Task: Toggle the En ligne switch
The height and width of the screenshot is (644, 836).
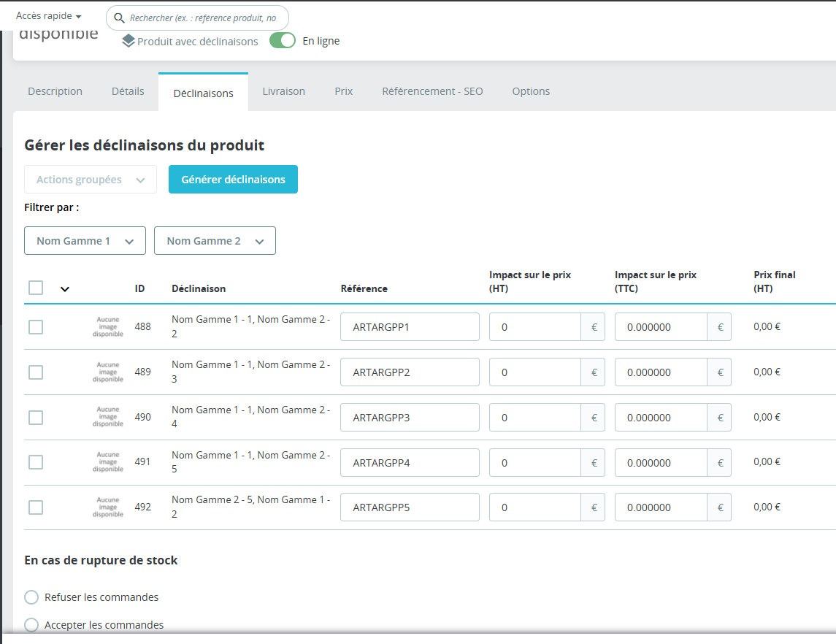Action: tap(283, 40)
